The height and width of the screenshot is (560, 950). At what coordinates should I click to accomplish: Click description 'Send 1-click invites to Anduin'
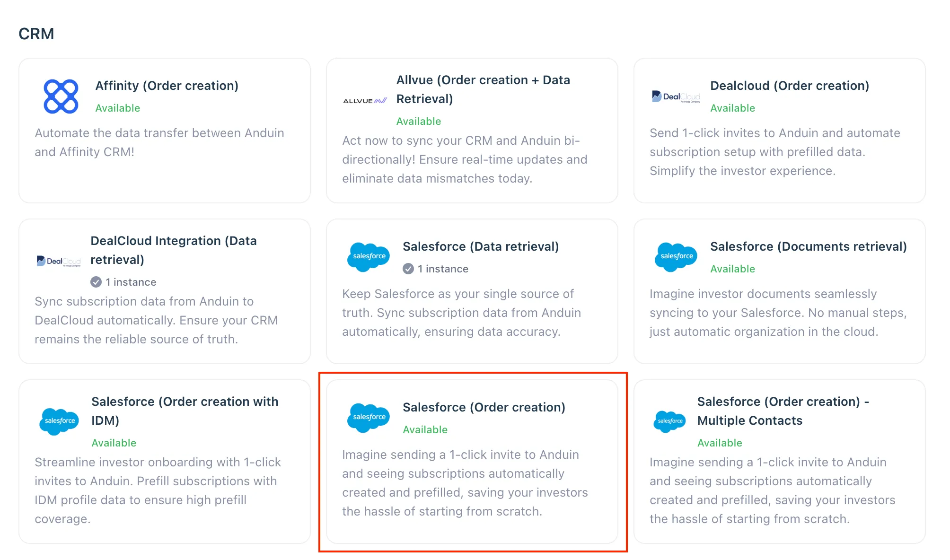[775, 152]
